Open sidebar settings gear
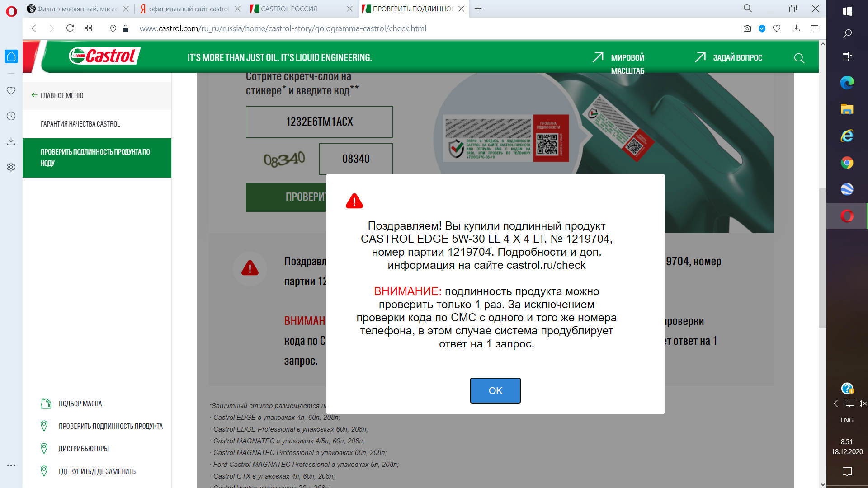 tap(11, 167)
